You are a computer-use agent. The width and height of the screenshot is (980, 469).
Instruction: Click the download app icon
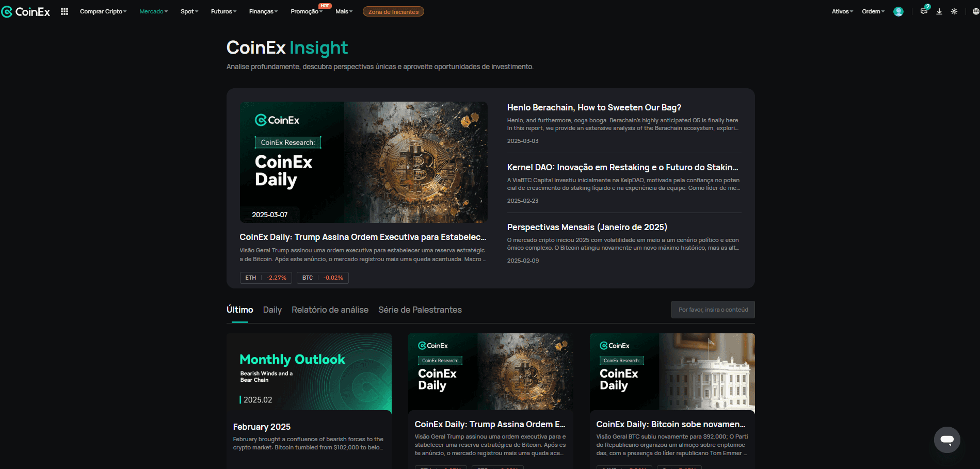click(x=939, y=11)
